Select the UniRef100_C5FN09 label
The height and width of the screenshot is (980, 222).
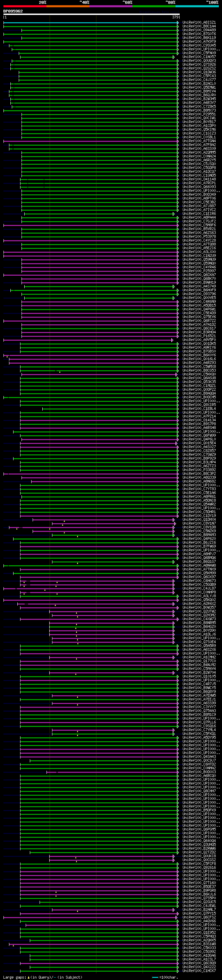[x=199, y=53]
